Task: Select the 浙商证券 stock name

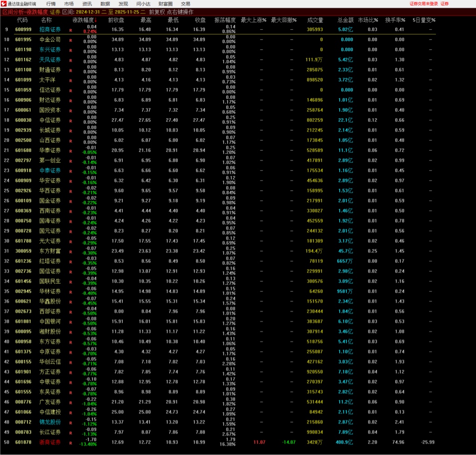Action: click(x=50, y=442)
